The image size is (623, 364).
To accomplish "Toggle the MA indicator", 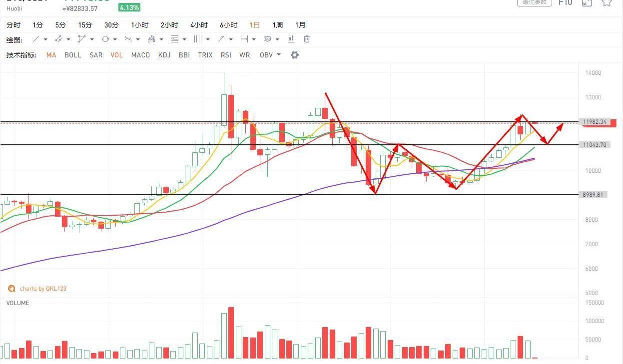I will [x=51, y=55].
